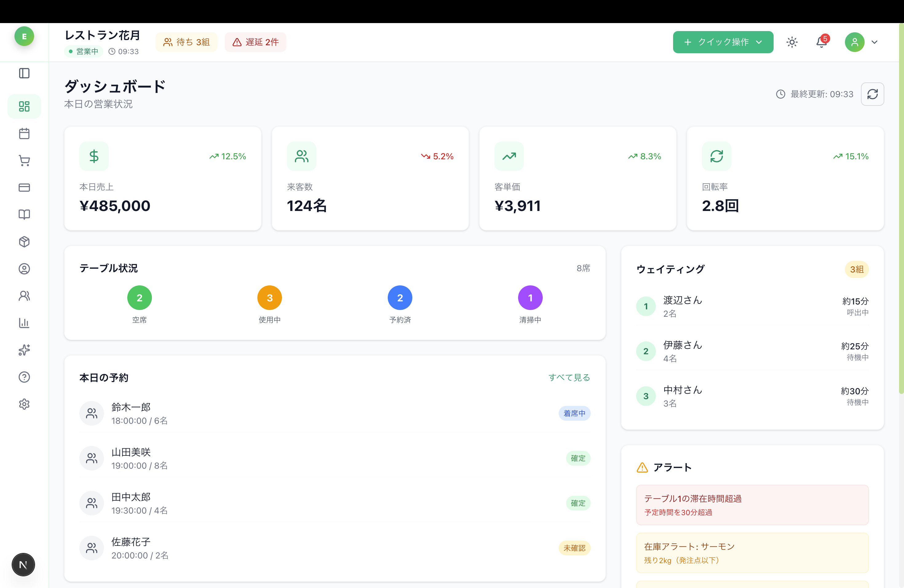The width and height of the screenshot is (904, 588).
Task: Toggle light/dark theme sun icon
Action: (791, 42)
